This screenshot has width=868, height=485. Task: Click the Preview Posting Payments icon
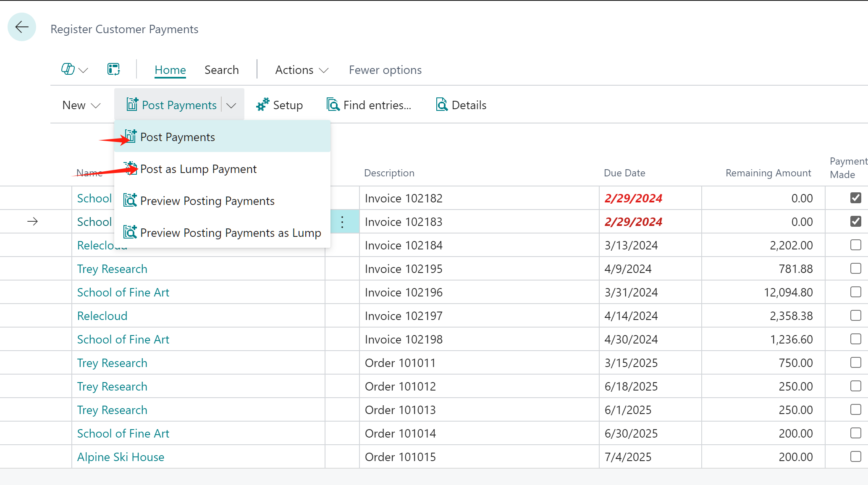(x=130, y=200)
